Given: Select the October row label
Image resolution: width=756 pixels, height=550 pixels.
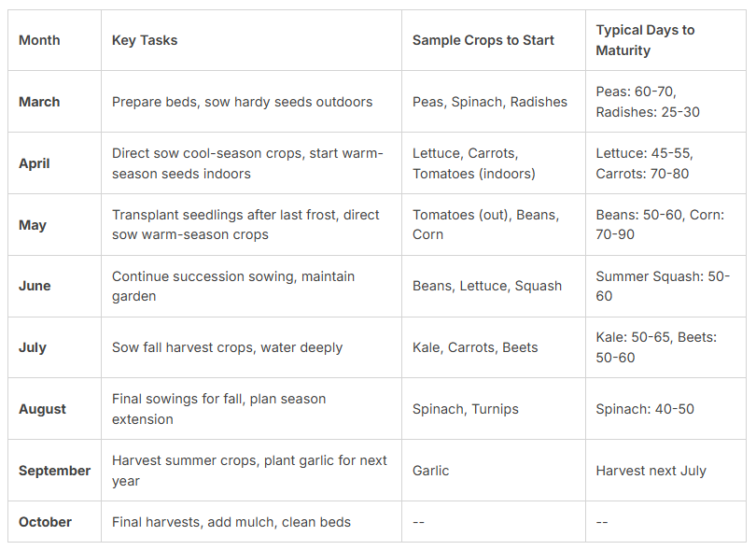Looking at the screenshot, I should pos(45,522).
